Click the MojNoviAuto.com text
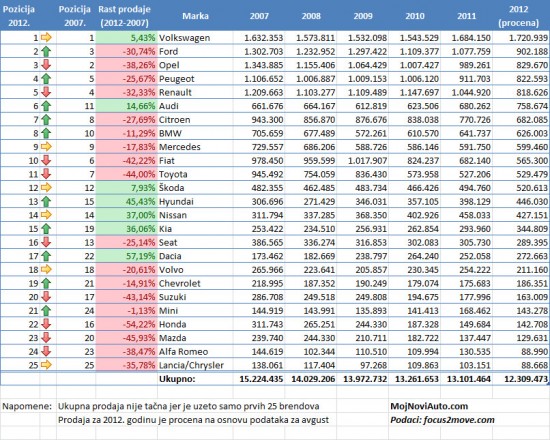 (x=429, y=406)
